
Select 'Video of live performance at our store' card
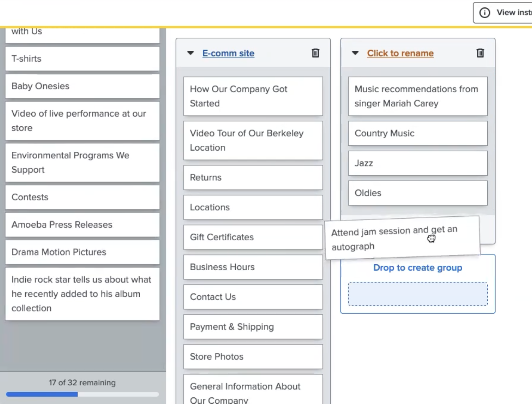point(82,121)
